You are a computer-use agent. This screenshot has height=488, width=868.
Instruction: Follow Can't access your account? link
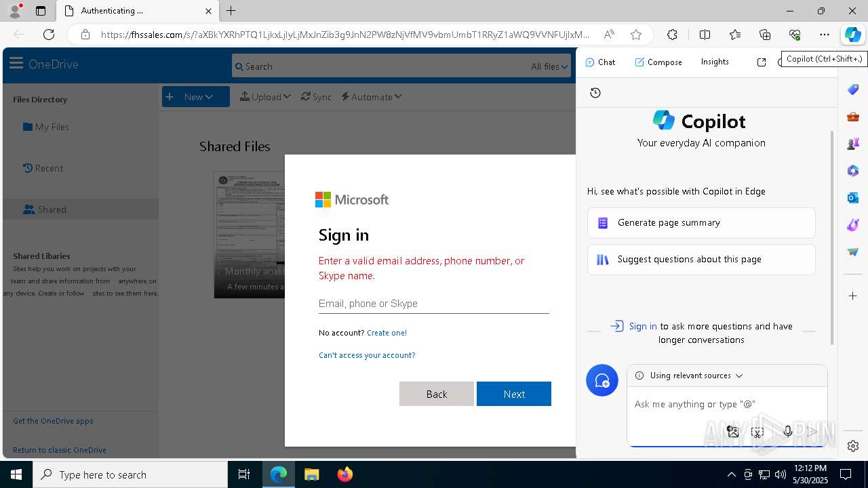point(367,355)
